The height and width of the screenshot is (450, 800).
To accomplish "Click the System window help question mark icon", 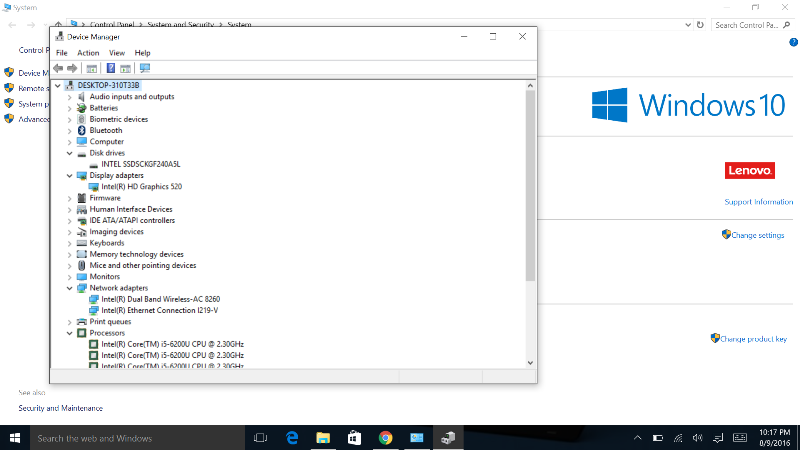I will pyautogui.click(x=793, y=42).
